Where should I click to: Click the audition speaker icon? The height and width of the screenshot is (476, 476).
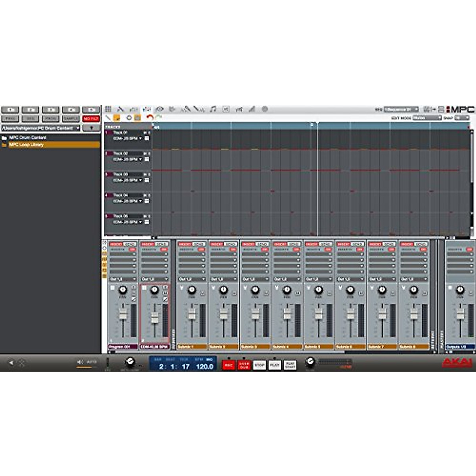click(x=80, y=362)
